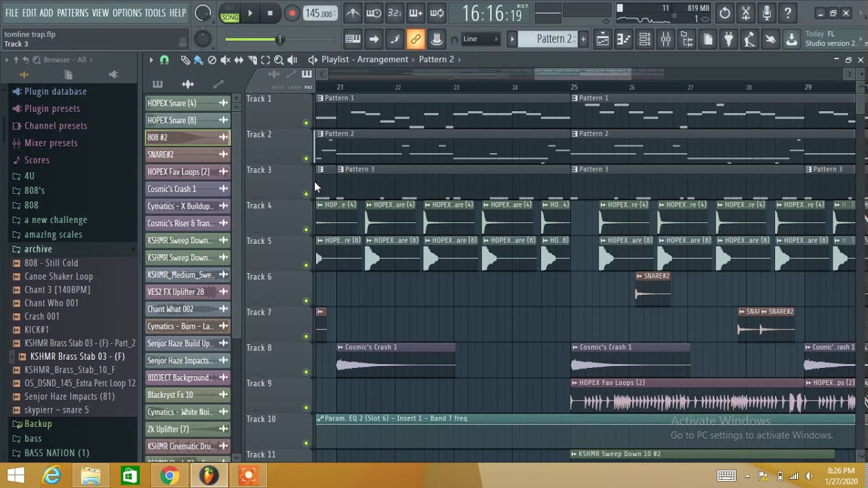The width and height of the screenshot is (868, 488).
Task: Open the ADD menu
Action: coord(46,13)
